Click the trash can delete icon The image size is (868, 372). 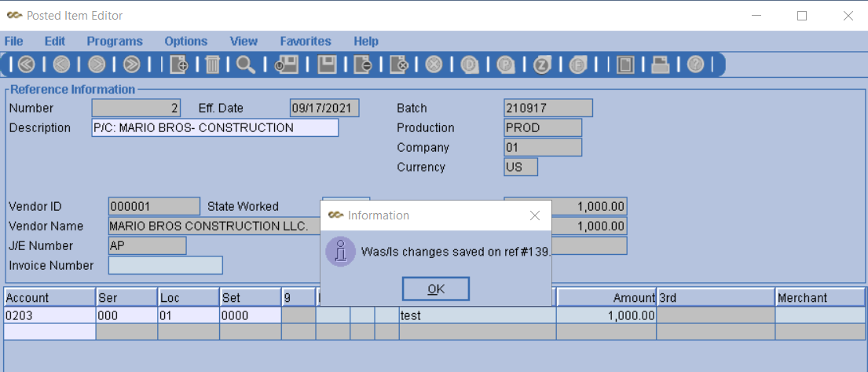pos(212,64)
